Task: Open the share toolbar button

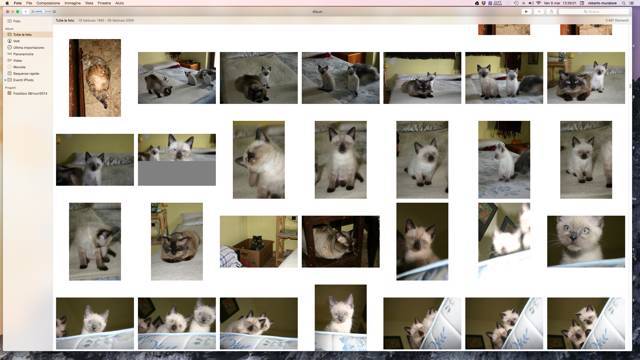Action: click(551, 12)
